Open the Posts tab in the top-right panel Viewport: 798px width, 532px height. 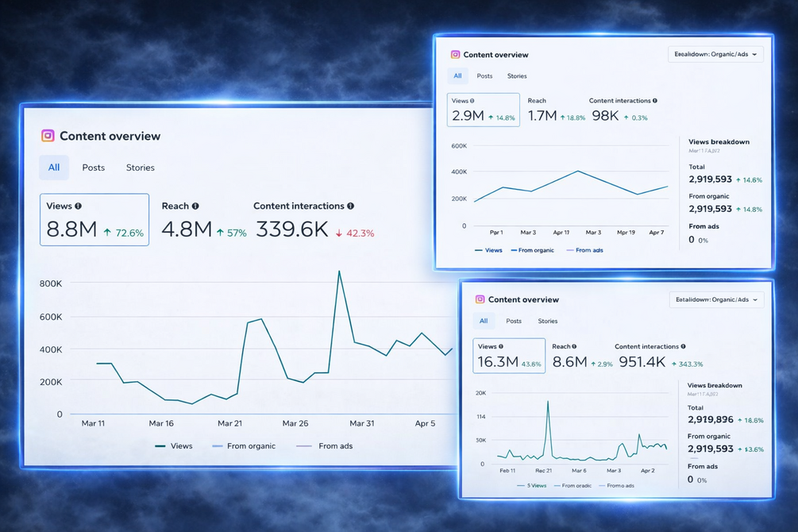point(484,76)
